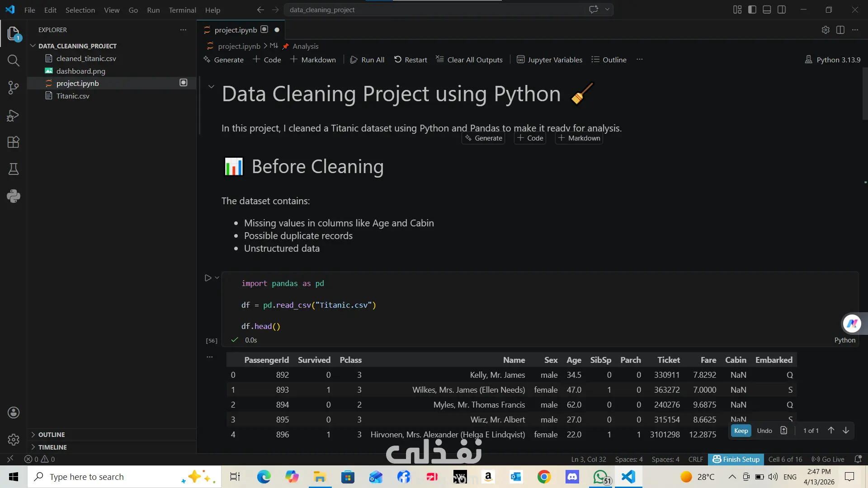Open run cell options dropdown arrow
This screenshot has height=488, width=868.
tap(217, 278)
